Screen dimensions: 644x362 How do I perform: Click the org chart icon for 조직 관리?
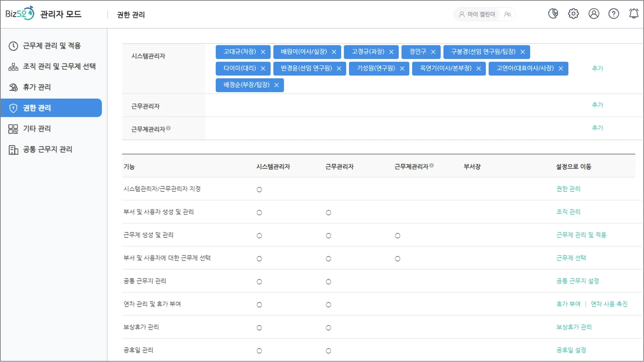click(13, 67)
